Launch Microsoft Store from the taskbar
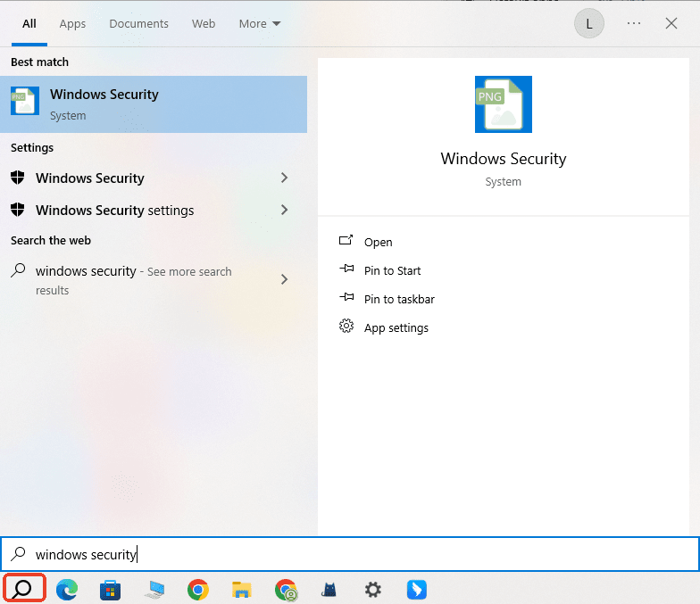 tap(110, 589)
